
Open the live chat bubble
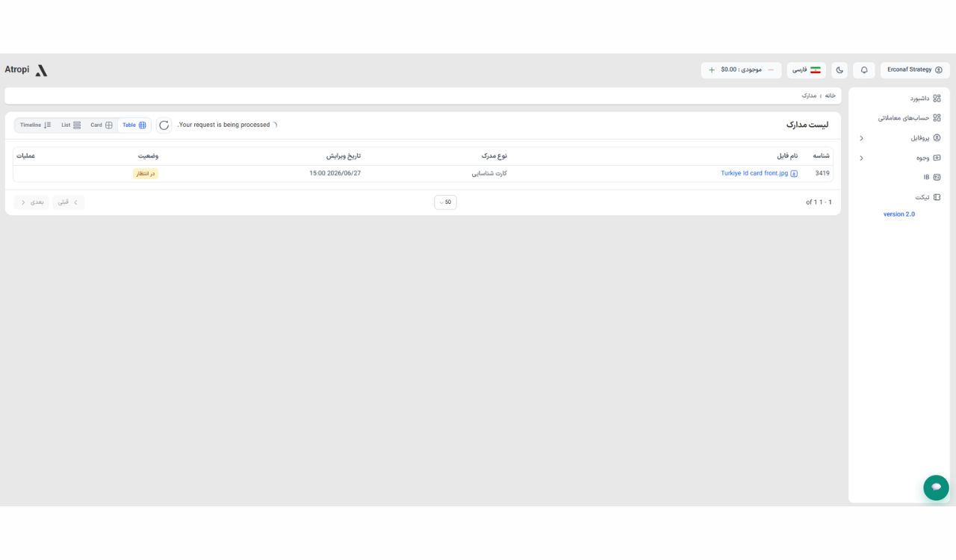click(x=936, y=487)
